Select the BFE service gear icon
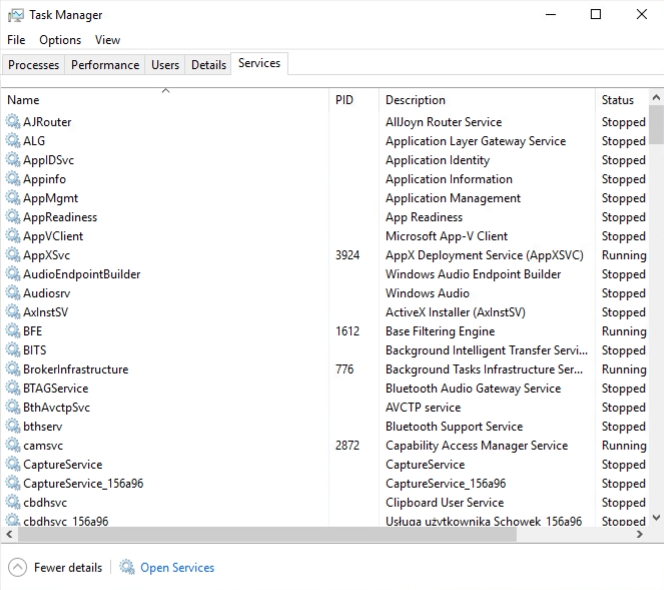Screen dimensions: 664x590 (x=13, y=331)
